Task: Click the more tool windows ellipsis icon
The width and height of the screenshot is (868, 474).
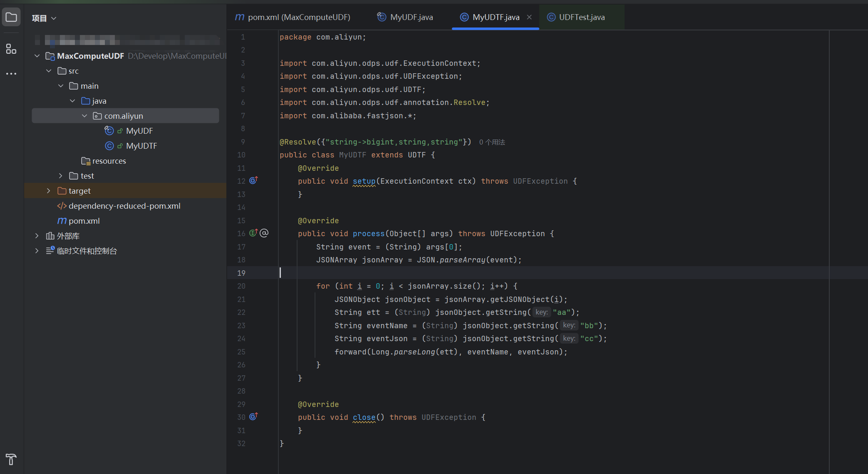Action: (x=11, y=74)
